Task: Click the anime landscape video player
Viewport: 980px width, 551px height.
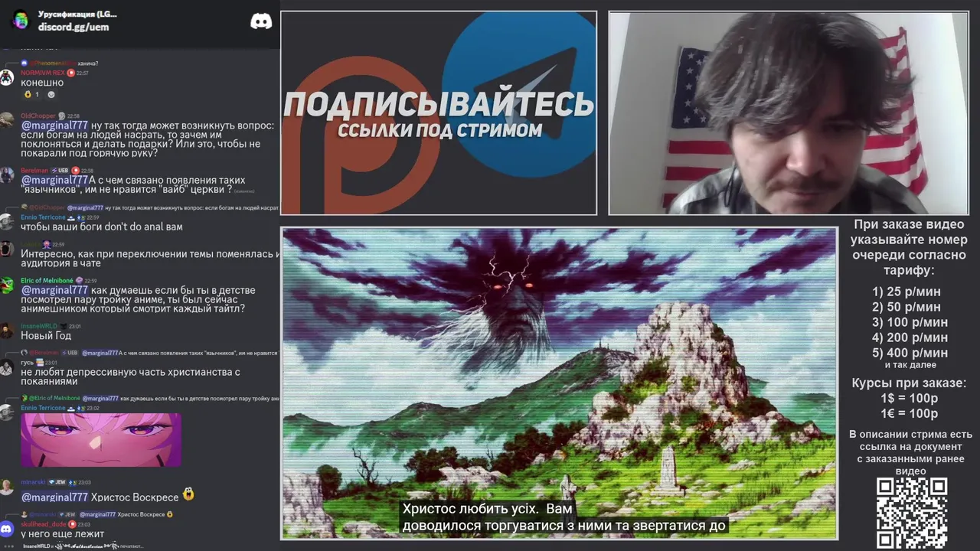Action: (560, 383)
